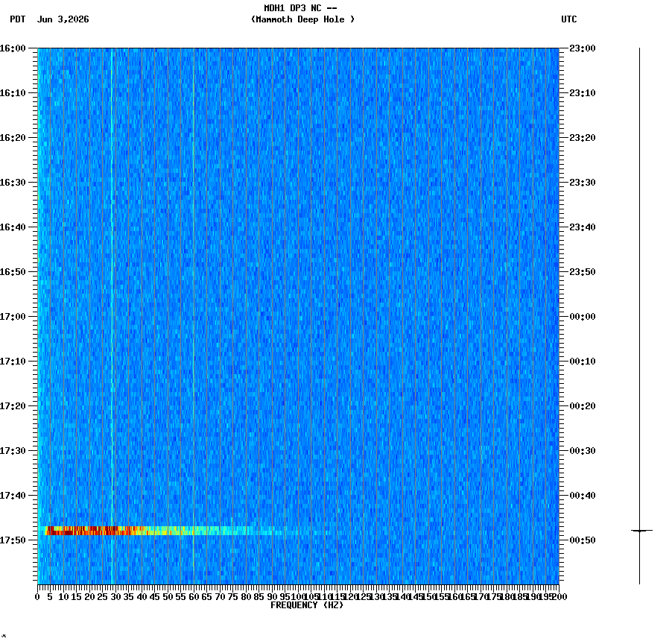Click the frequency axis label '45'
The image size is (672, 644).
pyautogui.click(x=155, y=597)
